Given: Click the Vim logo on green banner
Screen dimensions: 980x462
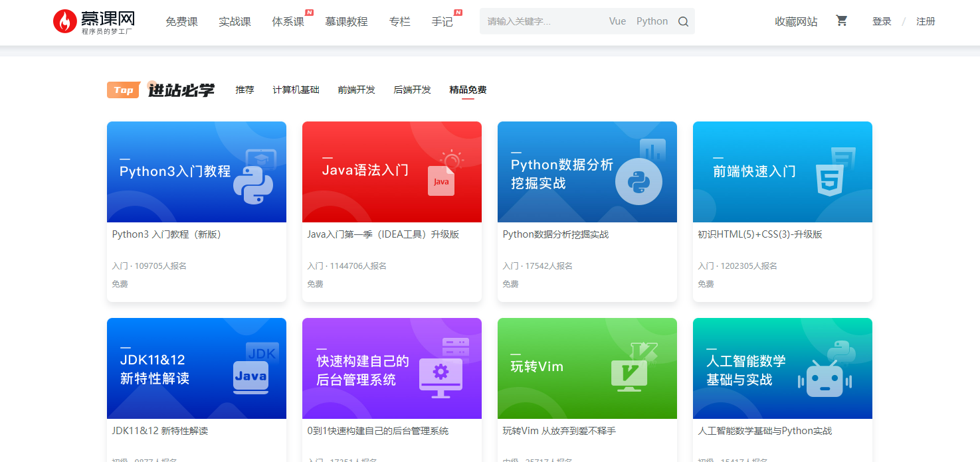Looking at the screenshot, I should tap(629, 371).
